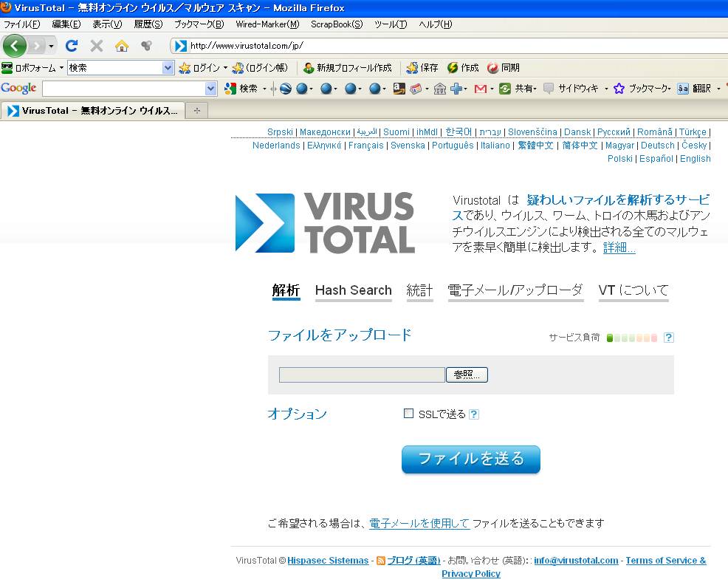This screenshot has height=588, width=728.
Task: Switch to the Hash Search tab
Action: (354, 291)
